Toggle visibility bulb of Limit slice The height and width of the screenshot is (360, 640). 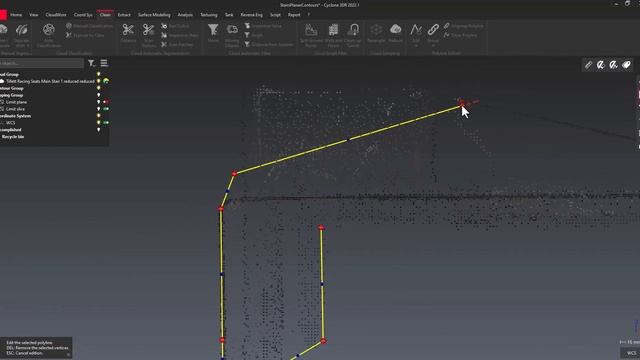click(98, 109)
